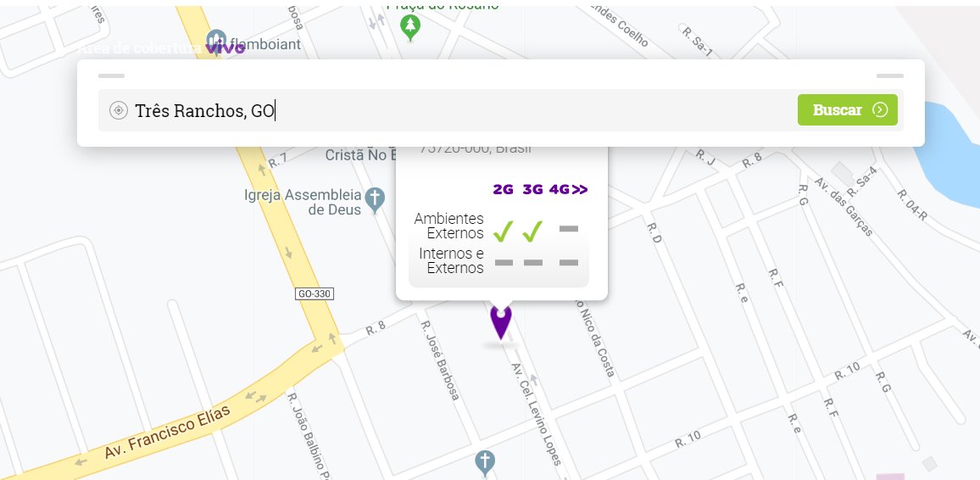Click the left handle bar on search panel
980x480 pixels.
pyautogui.click(x=111, y=75)
